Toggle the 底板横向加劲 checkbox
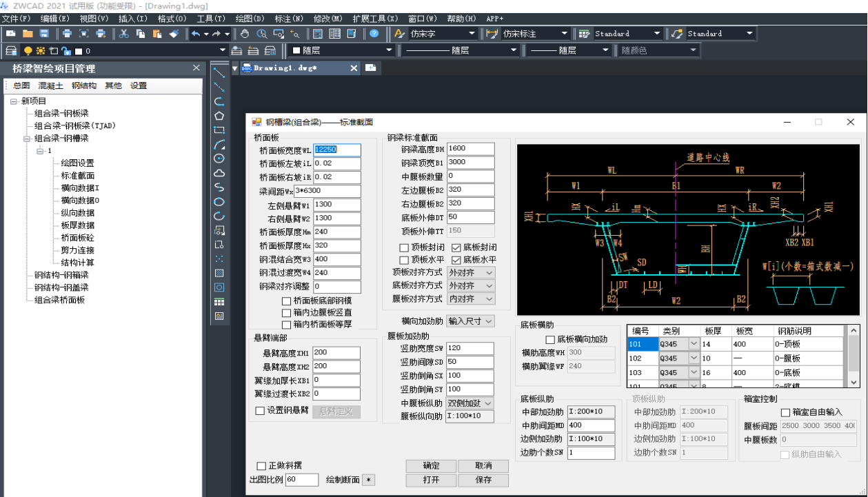The width and height of the screenshot is (868, 497). [x=550, y=339]
